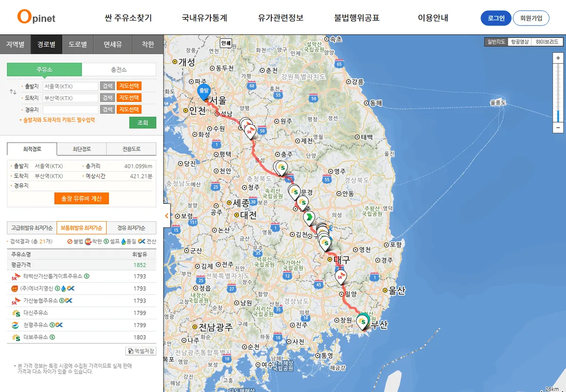Click 지도선택 for the 출발지 row
566x392 pixels.
point(129,86)
